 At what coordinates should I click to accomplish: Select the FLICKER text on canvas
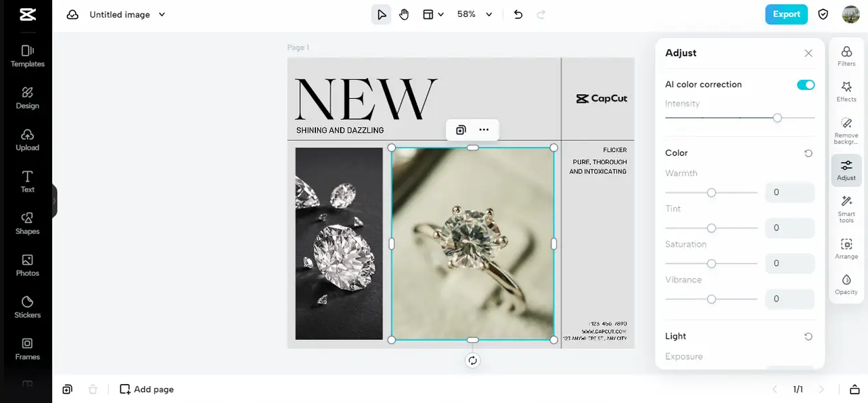[x=615, y=150]
